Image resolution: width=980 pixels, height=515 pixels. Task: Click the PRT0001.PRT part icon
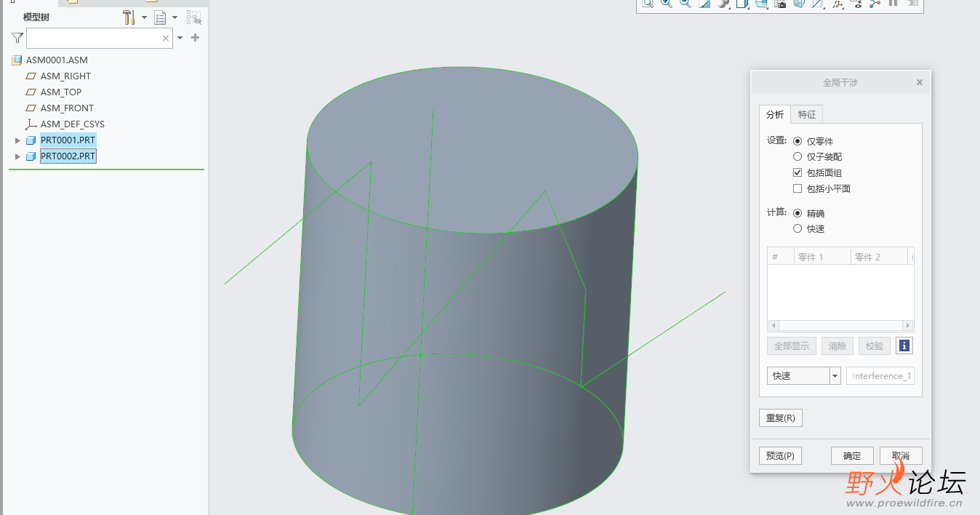31,140
